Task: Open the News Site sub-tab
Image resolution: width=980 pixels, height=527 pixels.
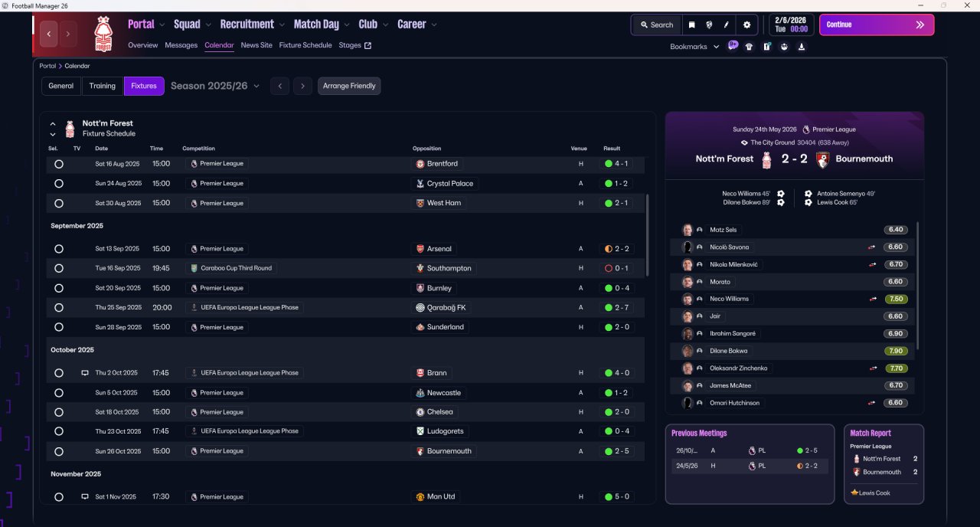Action: (x=256, y=45)
